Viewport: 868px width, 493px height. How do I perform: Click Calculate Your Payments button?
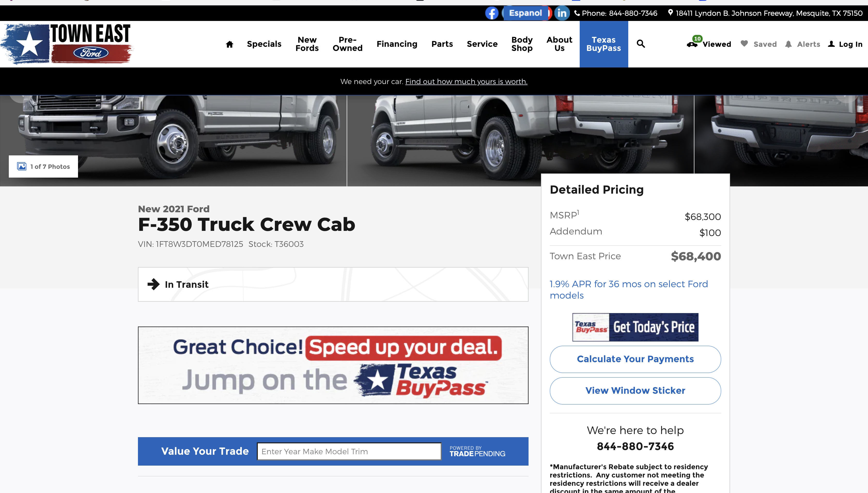point(635,359)
